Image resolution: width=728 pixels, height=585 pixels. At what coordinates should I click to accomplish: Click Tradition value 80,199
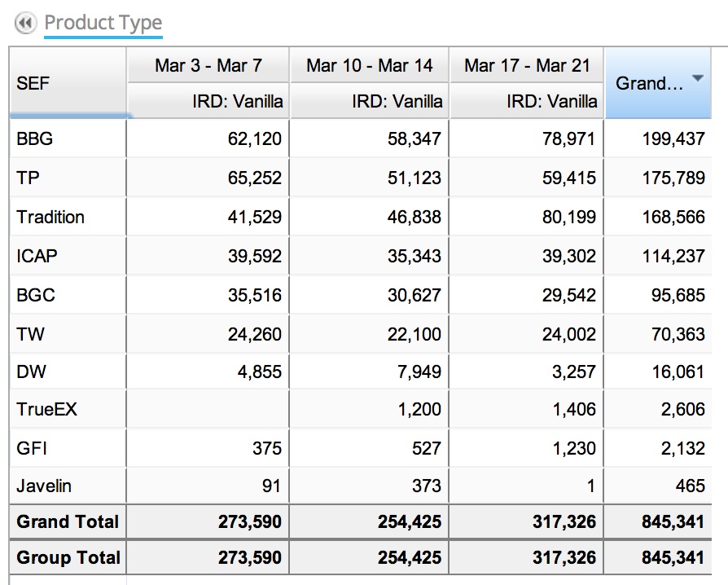click(568, 217)
